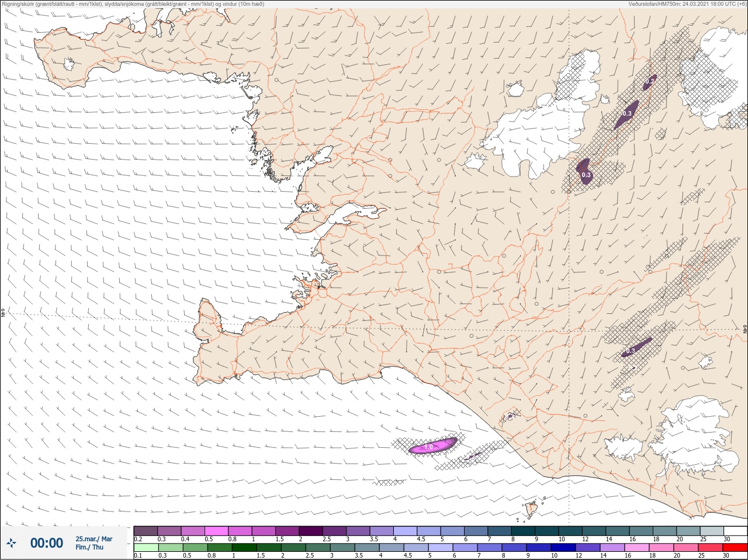Click the 00:00 forecast time display
The width and height of the screenshot is (748, 560).
pos(47,543)
